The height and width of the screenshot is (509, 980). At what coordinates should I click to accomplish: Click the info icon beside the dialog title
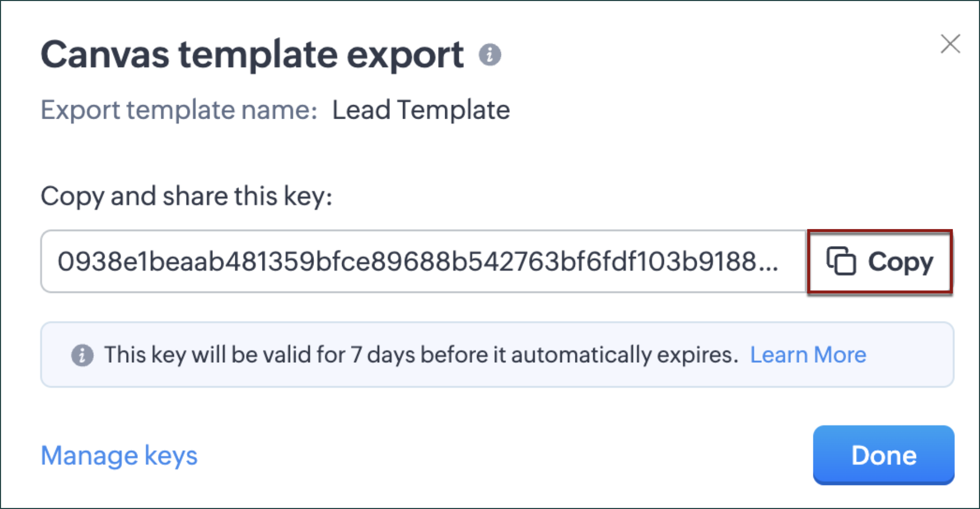coord(490,55)
